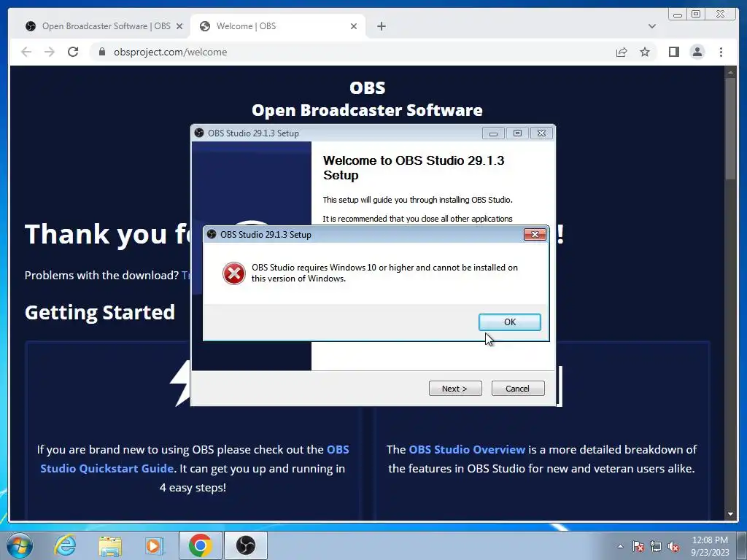Image resolution: width=747 pixels, height=560 pixels.
Task: Open clock showing 12:08 PM
Action: pyautogui.click(x=710, y=546)
